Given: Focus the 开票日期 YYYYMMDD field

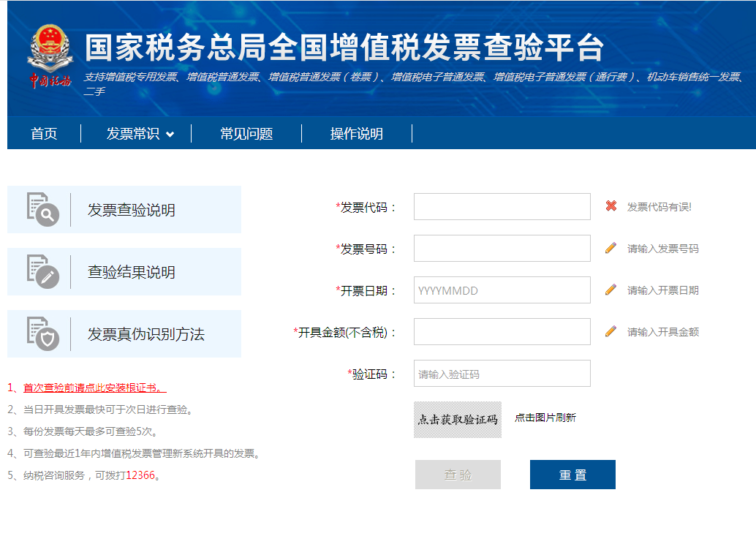Looking at the screenshot, I should coord(502,290).
